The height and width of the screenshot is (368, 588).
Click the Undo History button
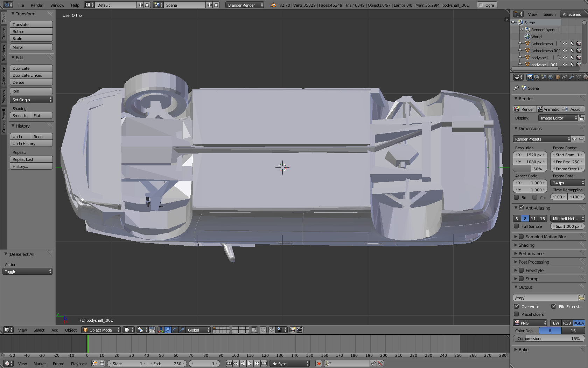(31, 144)
